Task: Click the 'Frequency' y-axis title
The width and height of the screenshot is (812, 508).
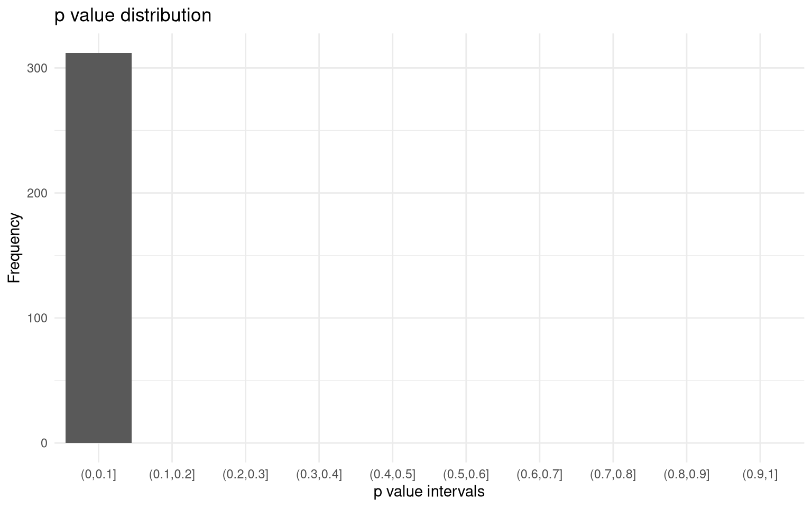Action: (14, 248)
